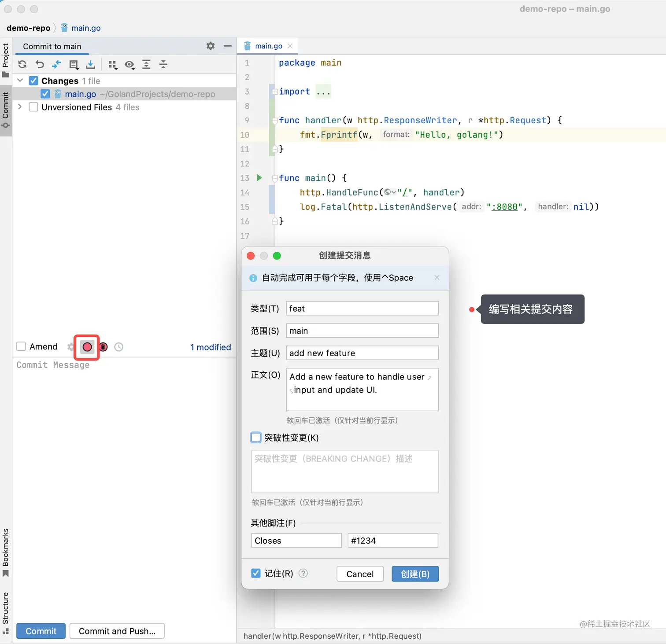The width and height of the screenshot is (666, 644).
Task: Click the Project folder icon in left strip
Action: tap(6, 74)
